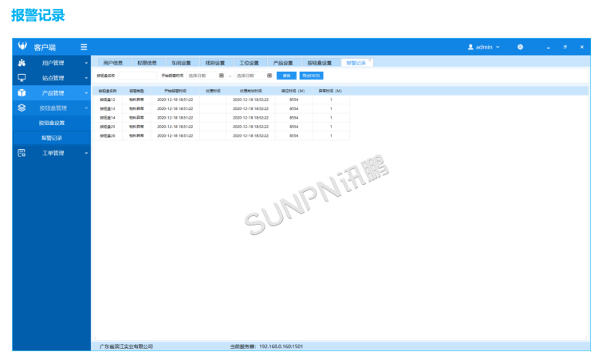
Task: Click the admin user avatar icon
Action: tap(470, 47)
